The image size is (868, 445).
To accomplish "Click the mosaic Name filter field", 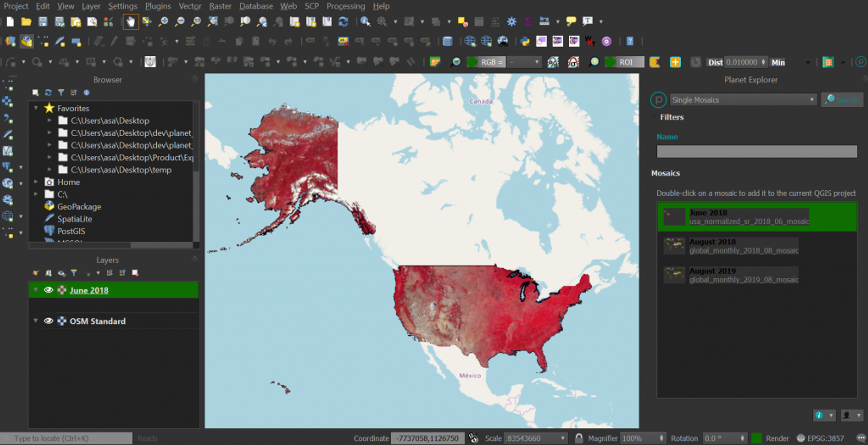I will pos(757,151).
